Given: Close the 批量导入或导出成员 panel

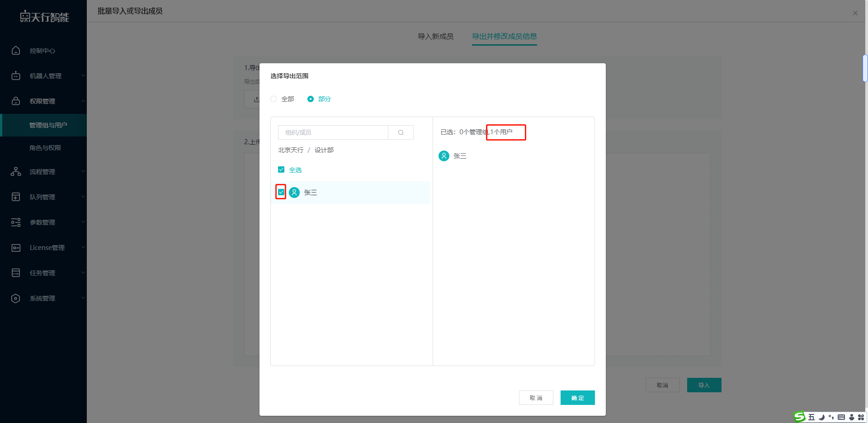Looking at the screenshot, I should [x=855, y=13].
